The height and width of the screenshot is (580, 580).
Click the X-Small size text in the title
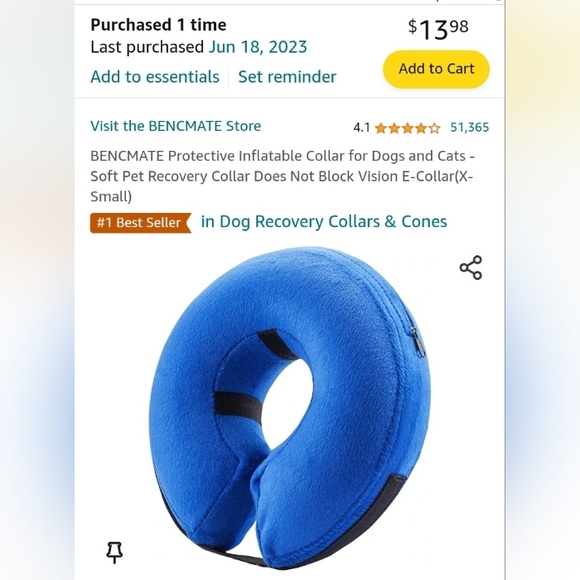464,176
